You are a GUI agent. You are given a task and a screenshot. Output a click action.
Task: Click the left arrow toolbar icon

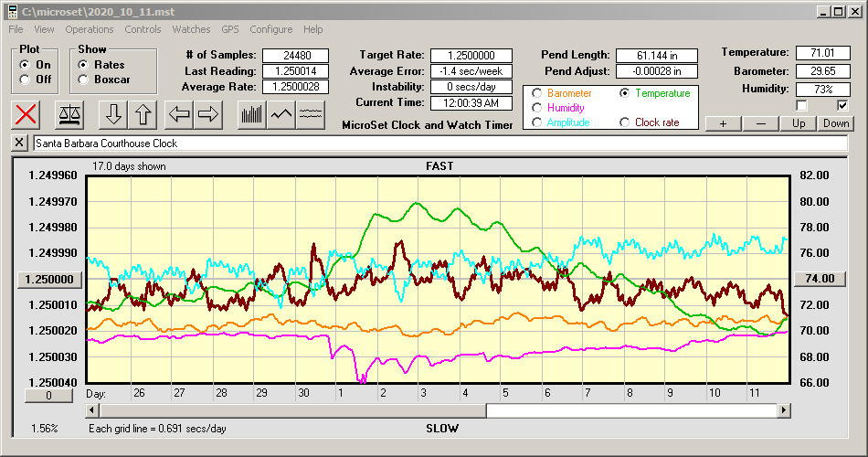coord(179,114)
